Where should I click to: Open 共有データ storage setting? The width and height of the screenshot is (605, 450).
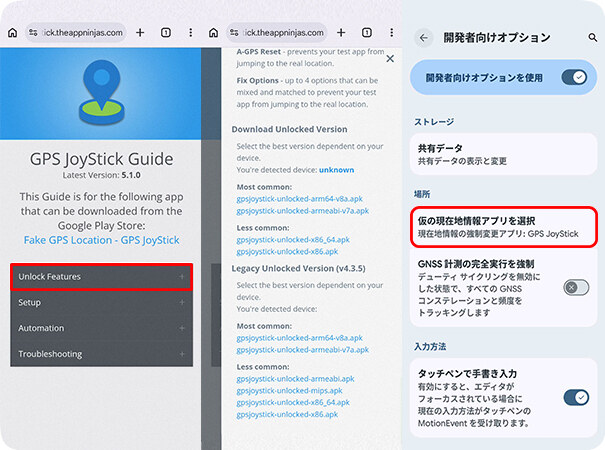[x=504, y=154]
